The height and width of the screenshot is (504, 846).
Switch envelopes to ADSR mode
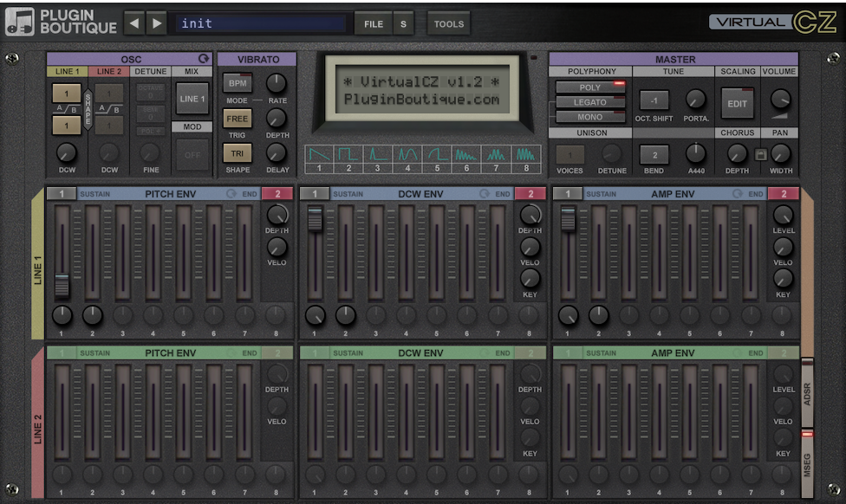[x=807, y=393]
